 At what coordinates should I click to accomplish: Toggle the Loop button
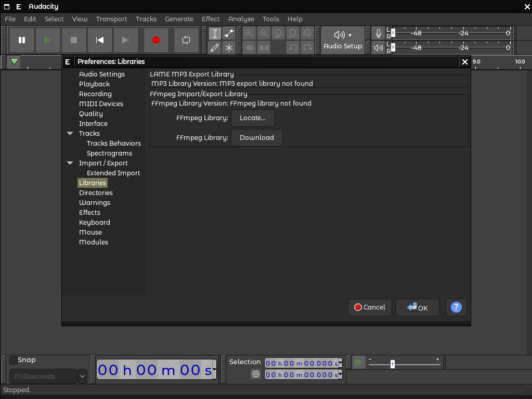[186, 40]
